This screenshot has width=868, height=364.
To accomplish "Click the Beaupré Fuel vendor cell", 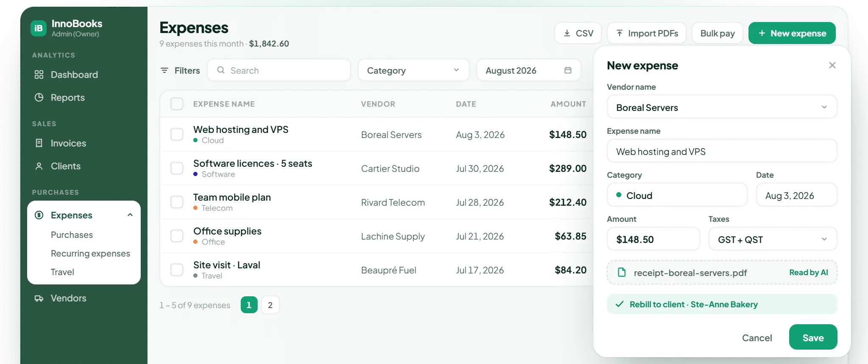I will coord(389,270).
